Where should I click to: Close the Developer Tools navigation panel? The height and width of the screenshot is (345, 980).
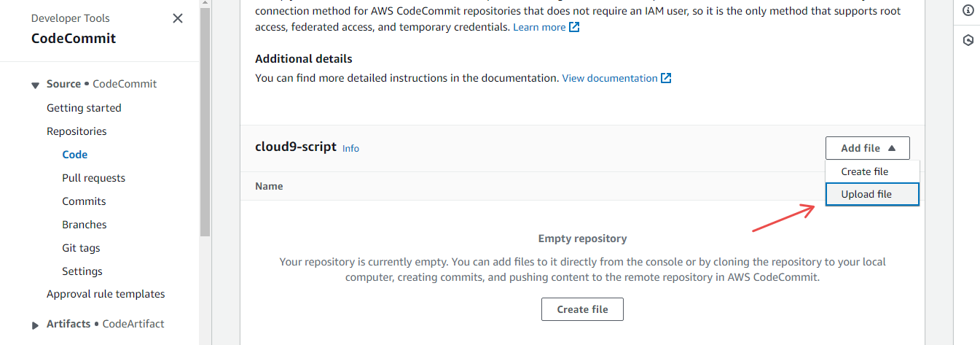(178, 18)
